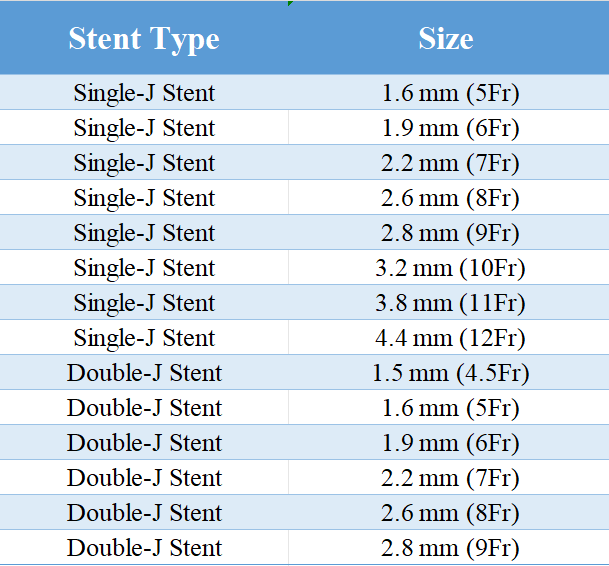
Task: Select the 2.6 mm (8Fr) cell in the Single-J Stent rows
Action: click(x=449, y=197)
